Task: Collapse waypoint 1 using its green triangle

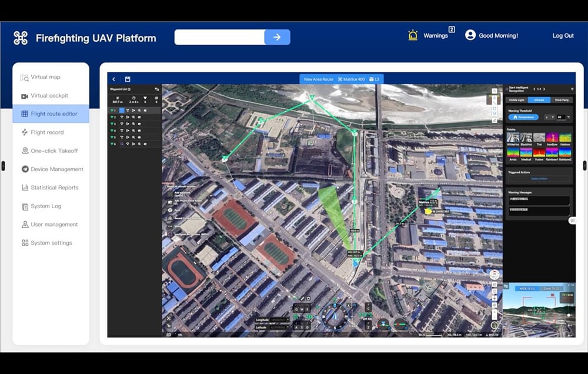Action: [x=111, y=109]
